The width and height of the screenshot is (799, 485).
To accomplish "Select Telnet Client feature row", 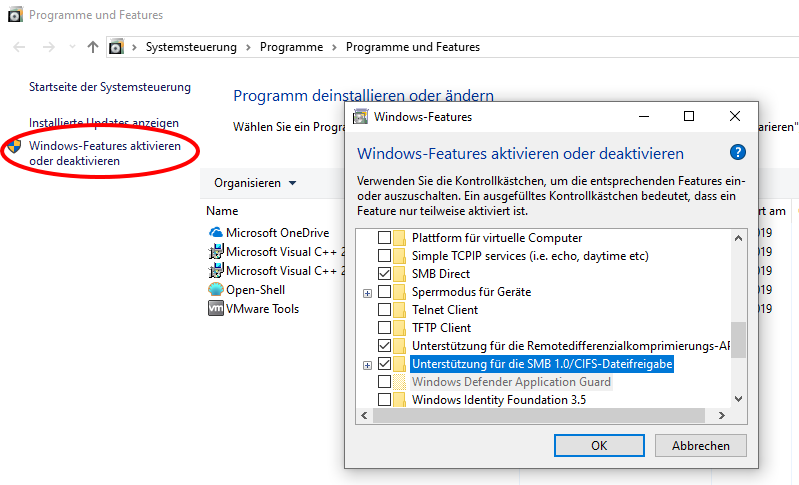I will [445, 310].
